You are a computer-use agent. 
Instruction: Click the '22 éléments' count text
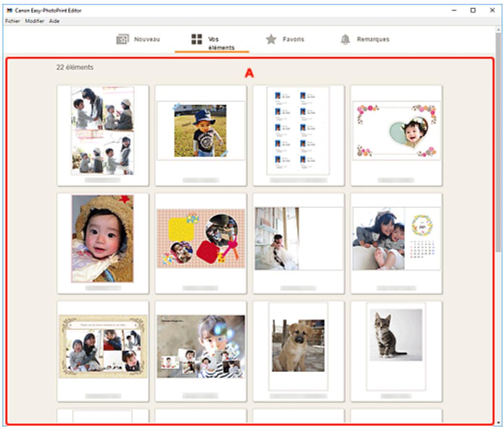75,67
